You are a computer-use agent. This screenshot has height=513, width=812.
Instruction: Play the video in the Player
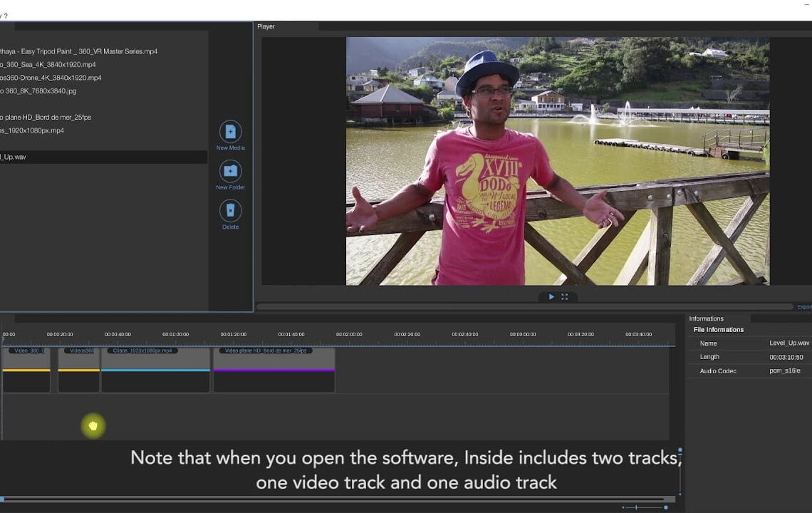tap(551, 296)
